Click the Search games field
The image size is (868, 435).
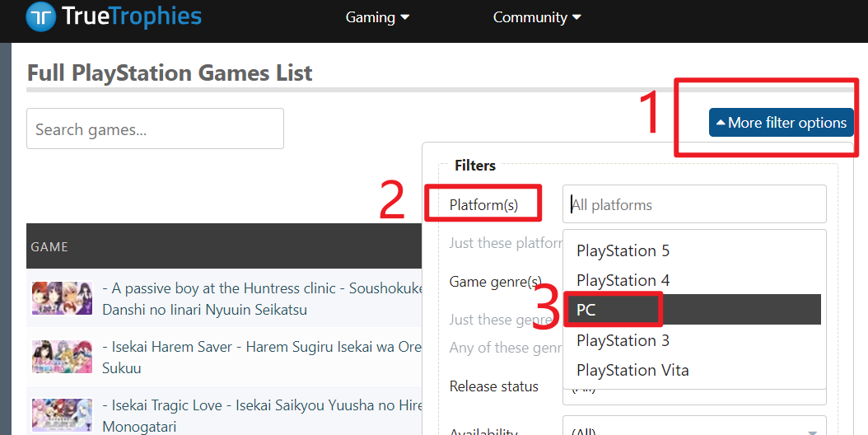(155, 129)
